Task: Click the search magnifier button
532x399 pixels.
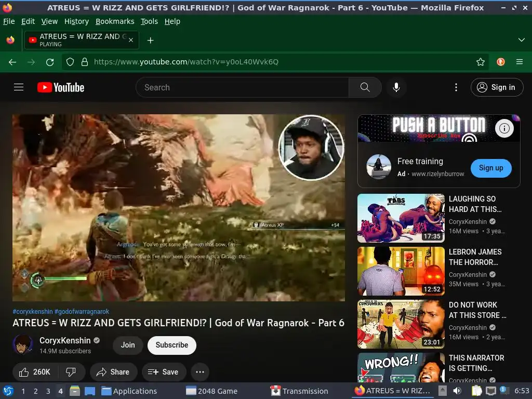Action: 365,87
